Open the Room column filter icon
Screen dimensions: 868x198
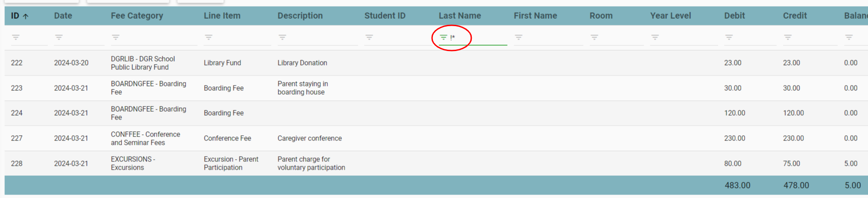click(594, 38)
